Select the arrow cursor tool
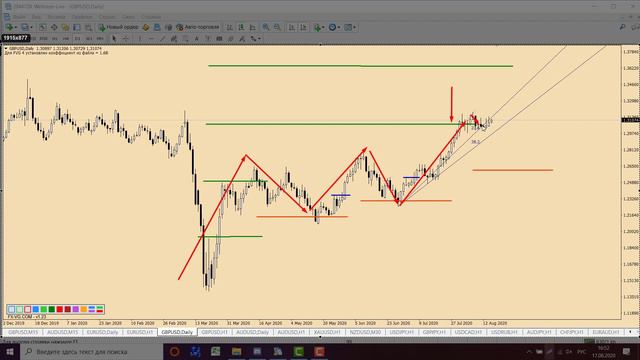 point(114,38)
